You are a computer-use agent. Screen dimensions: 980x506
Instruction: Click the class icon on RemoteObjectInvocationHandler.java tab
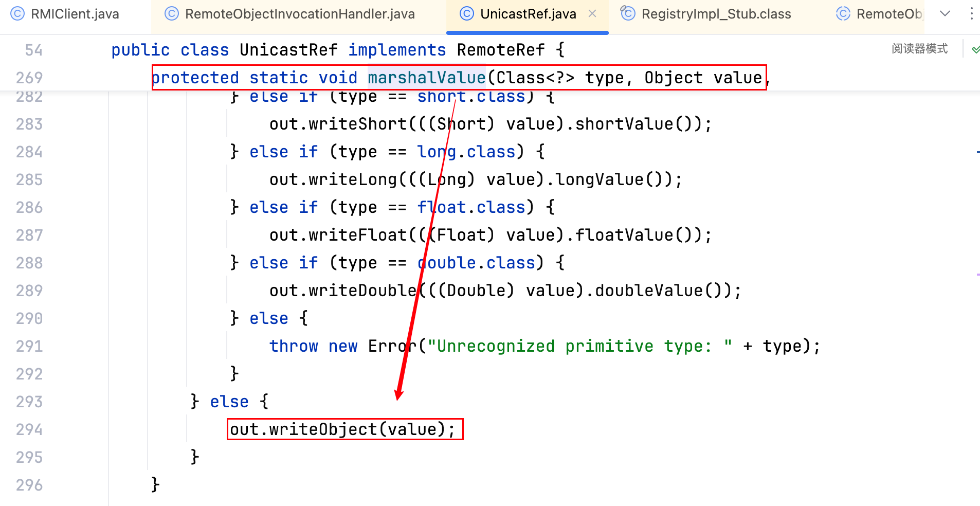171,14
